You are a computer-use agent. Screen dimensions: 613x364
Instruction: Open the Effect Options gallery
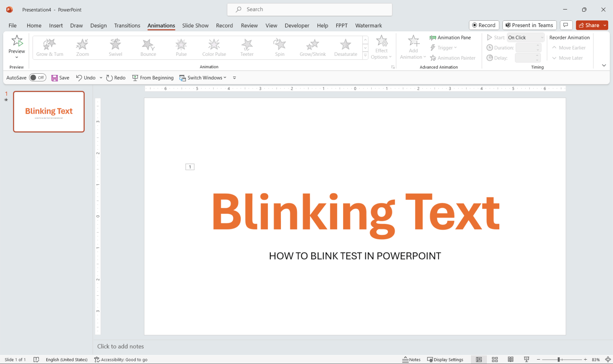(382, 47)
